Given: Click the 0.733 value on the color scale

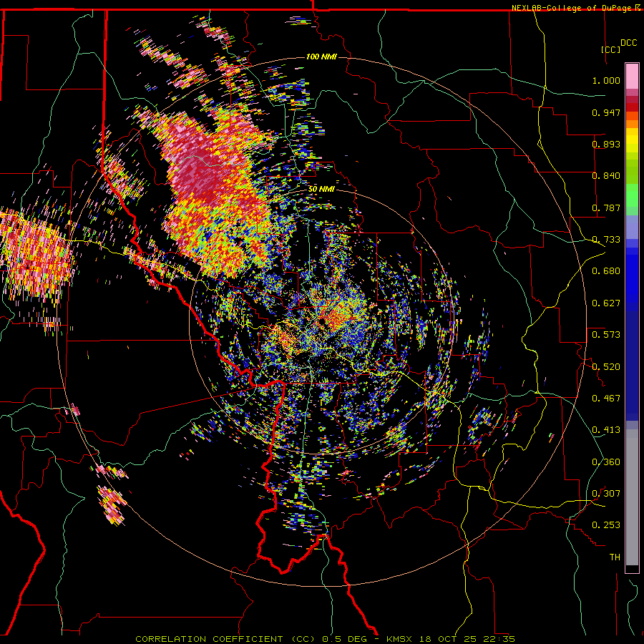Looking at the screenshot, I should pyautogui.click(x=606, y=240).
